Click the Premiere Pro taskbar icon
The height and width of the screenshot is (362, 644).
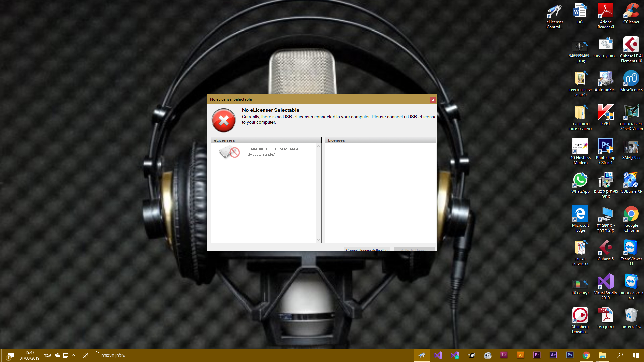point(537,355)
